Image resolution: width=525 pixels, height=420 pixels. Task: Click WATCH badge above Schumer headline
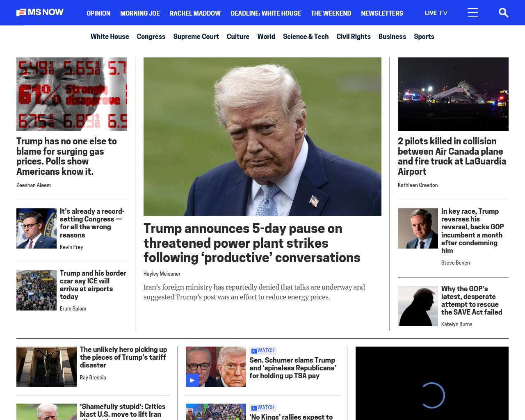(x=263, y=351)
